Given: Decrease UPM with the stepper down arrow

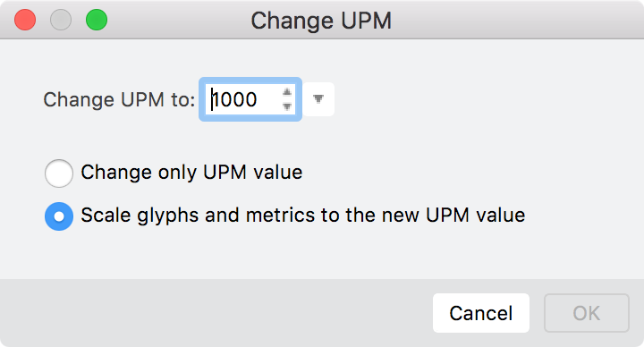Looking at the screenshot, I should 287,106.
